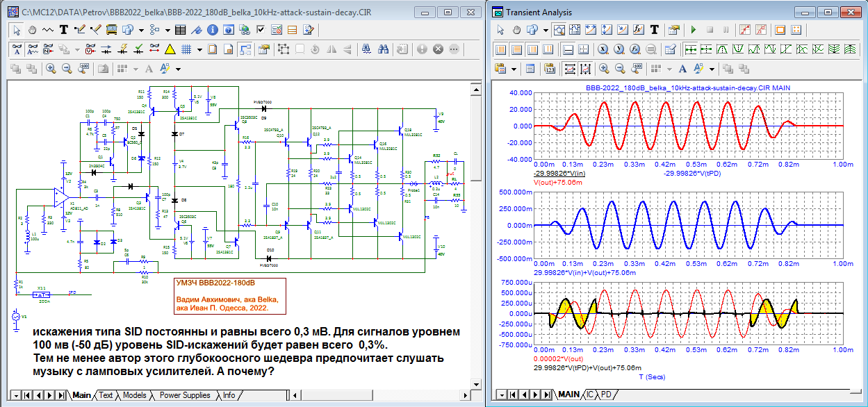Click the yellow warning triangle icon

click(x=170, y=49)
